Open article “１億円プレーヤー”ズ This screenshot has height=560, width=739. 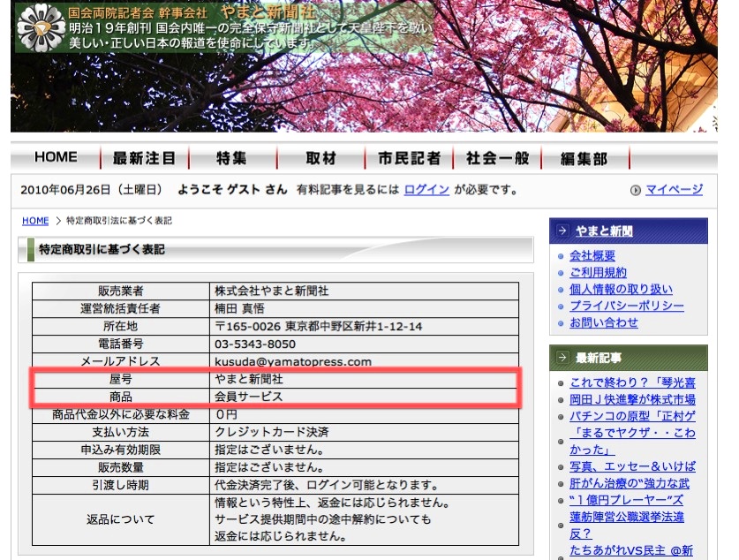626,500
